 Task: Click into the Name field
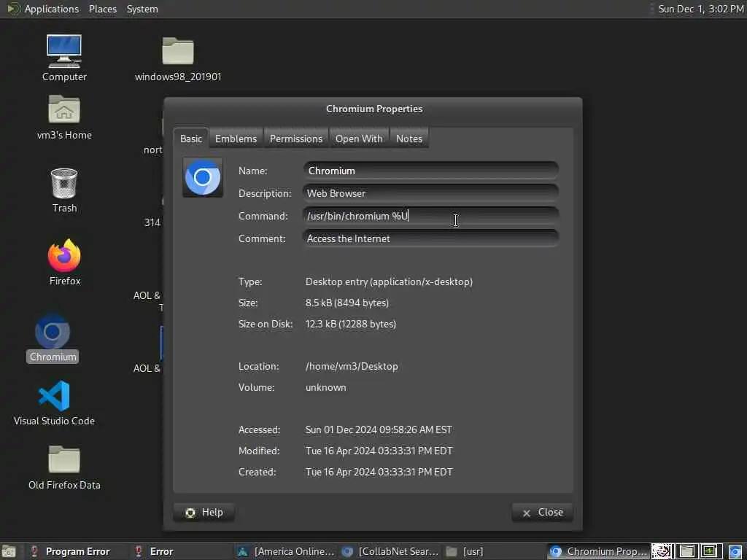[430, 171]
